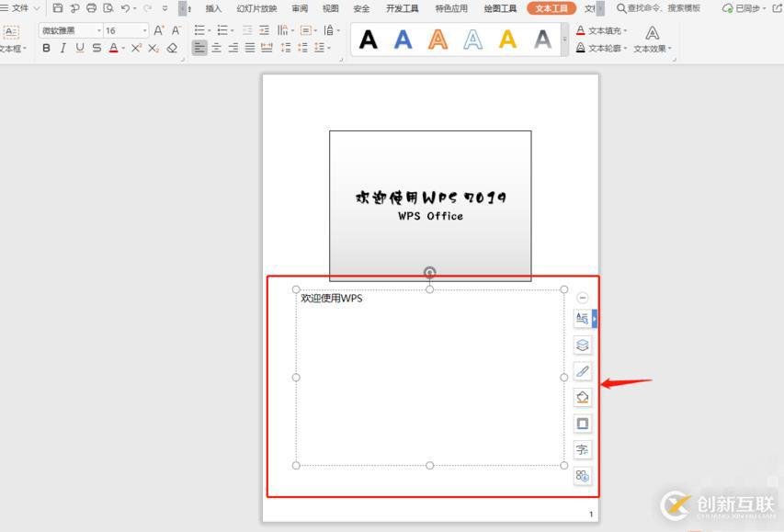Image resolution: width=784 pixels, height=532 pixels.
Task: Toggle Italic formatting
Action: [x=63, y=48]
